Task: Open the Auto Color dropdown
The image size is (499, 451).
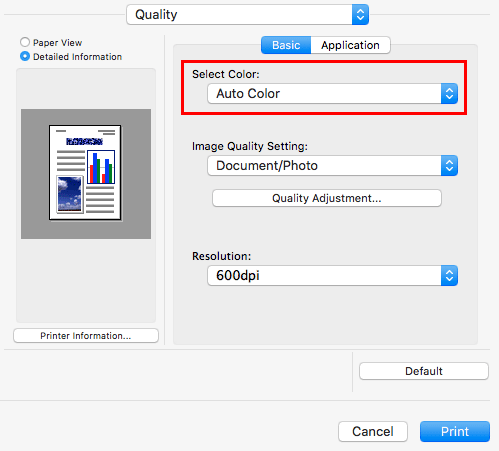Action: (332, 94)
